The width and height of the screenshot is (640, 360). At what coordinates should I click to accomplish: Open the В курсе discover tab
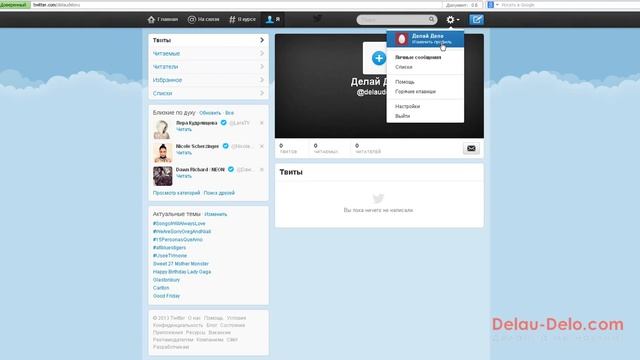tap(242, 19)
